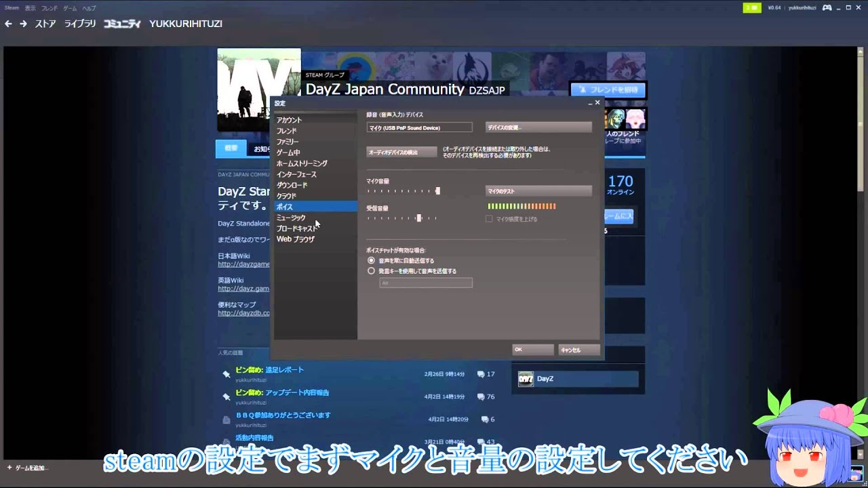Open the 活動内容報告 topic

(254, 438)
